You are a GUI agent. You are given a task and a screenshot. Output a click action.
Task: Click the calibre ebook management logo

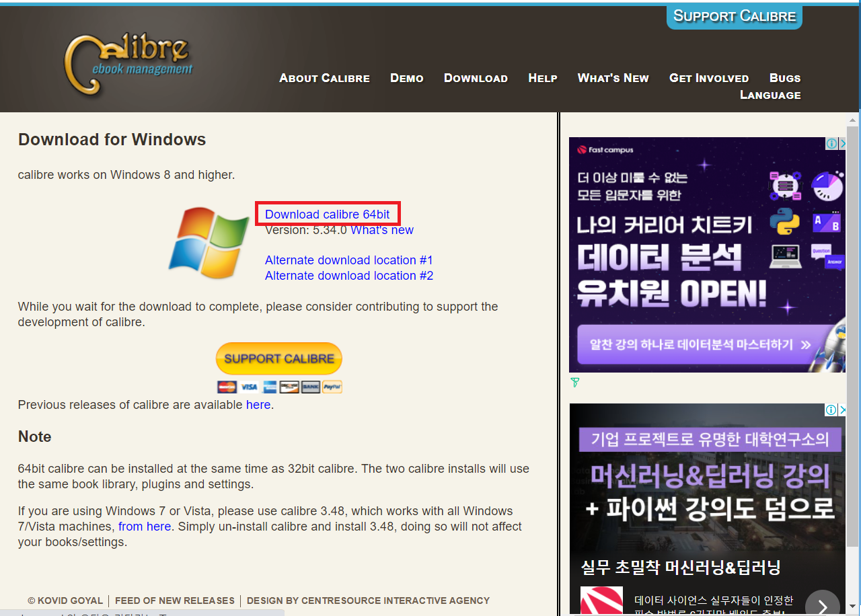tap(128, 65)
